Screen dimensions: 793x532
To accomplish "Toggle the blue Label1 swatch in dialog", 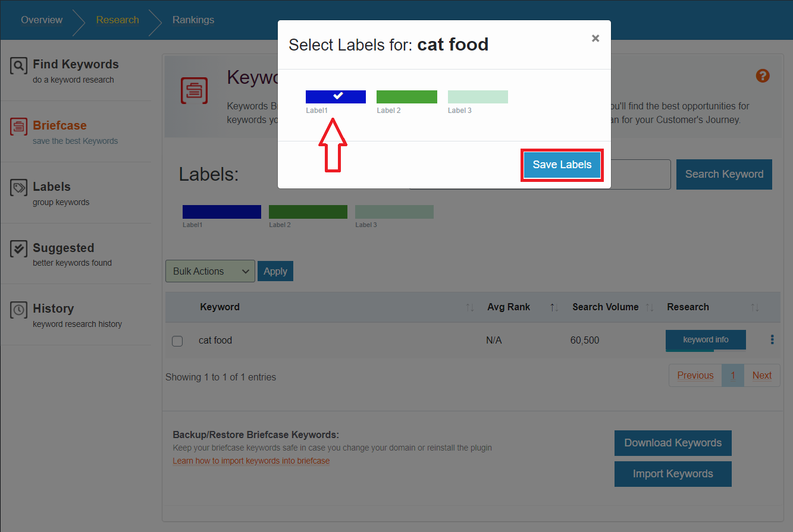I will [x=336, y=97].
